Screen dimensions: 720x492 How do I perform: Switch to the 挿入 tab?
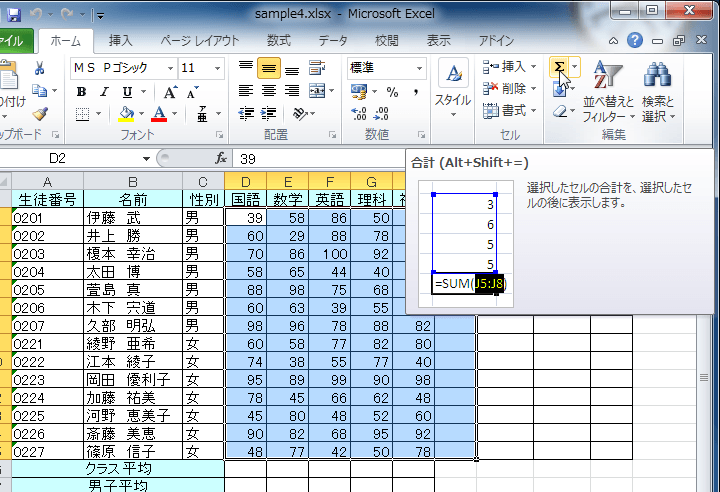(x=120, y=41)
